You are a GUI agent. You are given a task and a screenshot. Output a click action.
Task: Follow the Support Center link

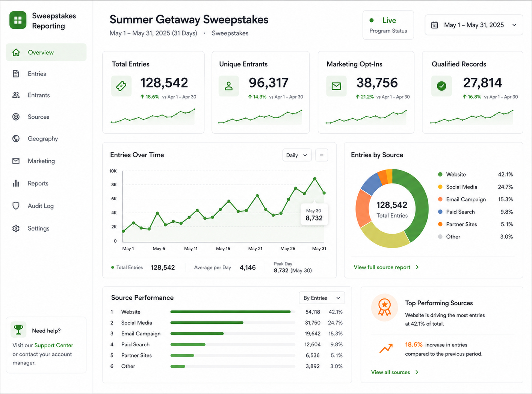click(x=54, y=345)
